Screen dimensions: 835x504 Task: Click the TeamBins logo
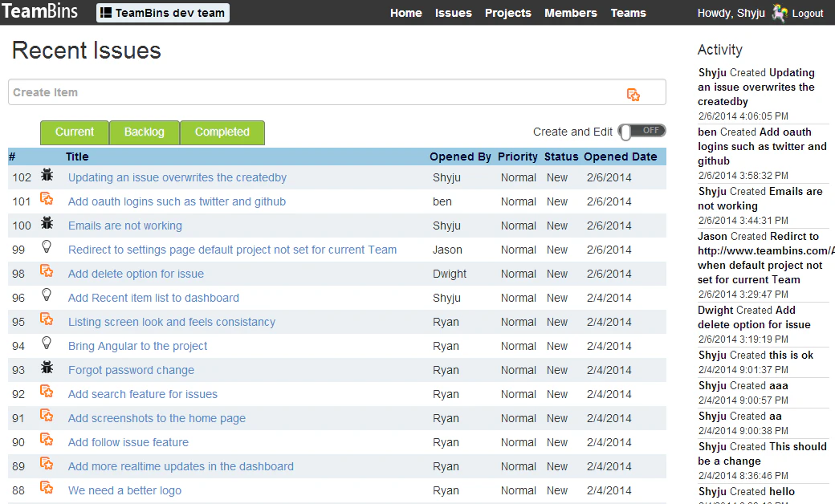coord(40,11)
